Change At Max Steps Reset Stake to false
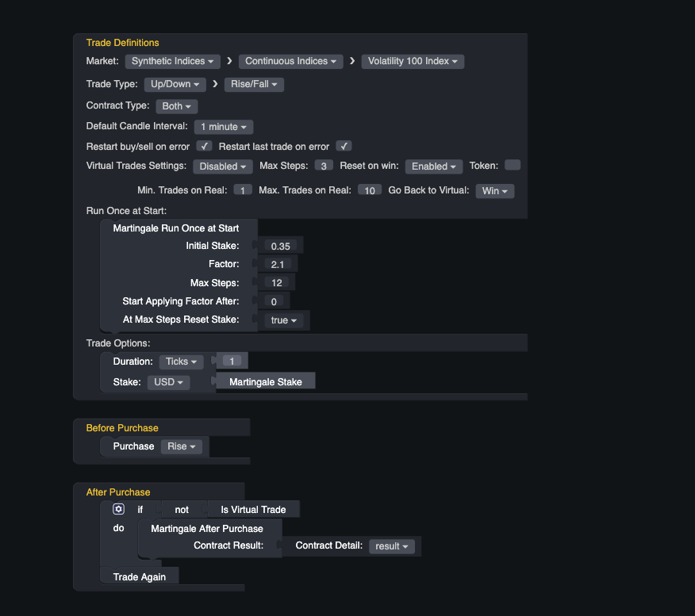695x616 pixels. click(285, 319)
